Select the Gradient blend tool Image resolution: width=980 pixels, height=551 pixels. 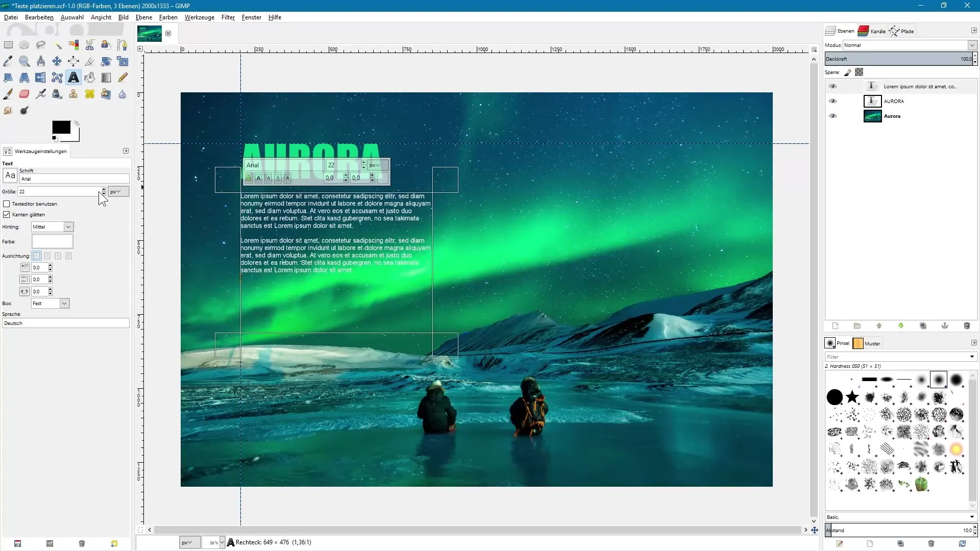pyautogui.click(x=106, y=78)
